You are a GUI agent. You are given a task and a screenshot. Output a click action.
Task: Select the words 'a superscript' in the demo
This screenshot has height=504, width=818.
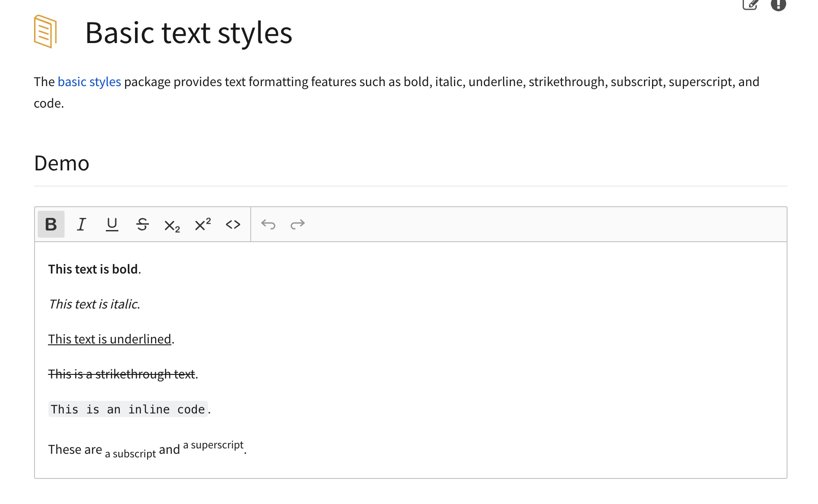pos(213,446)
